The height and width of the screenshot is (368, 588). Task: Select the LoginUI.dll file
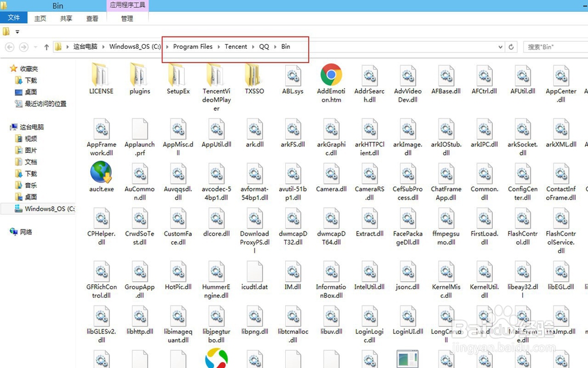pos(407,320)
